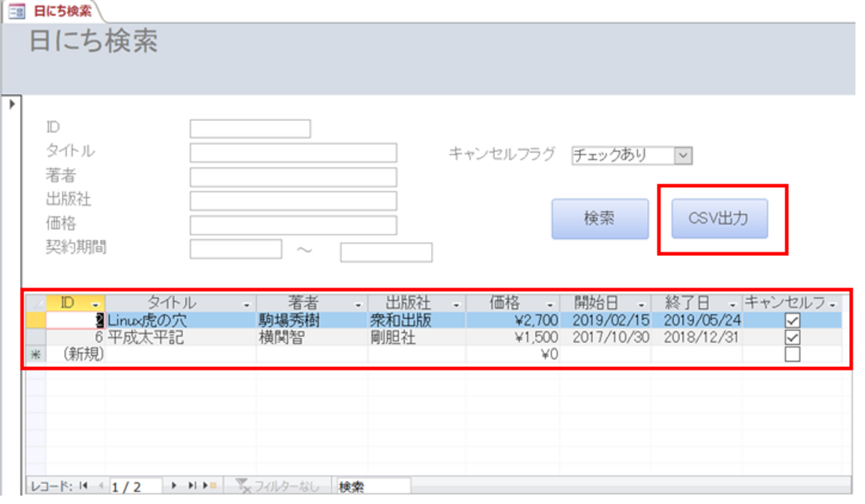Jump to the last record in navigation bar
Image resolution: width=865 pixels, height=504 pixels.
click(191, 486)
